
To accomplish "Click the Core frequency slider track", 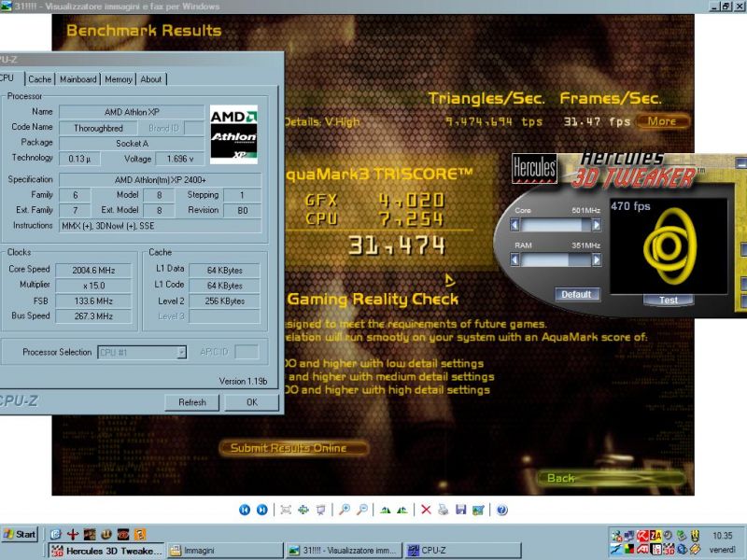I will 556,225.
